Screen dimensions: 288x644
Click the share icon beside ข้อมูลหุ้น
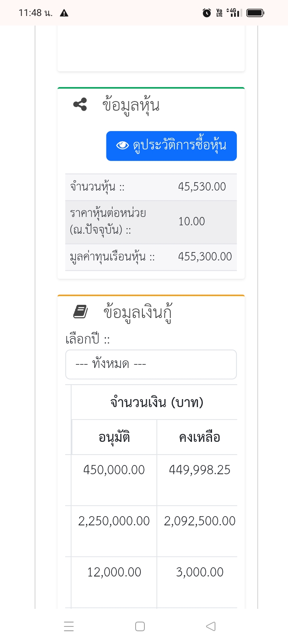(x=80, y=105)
